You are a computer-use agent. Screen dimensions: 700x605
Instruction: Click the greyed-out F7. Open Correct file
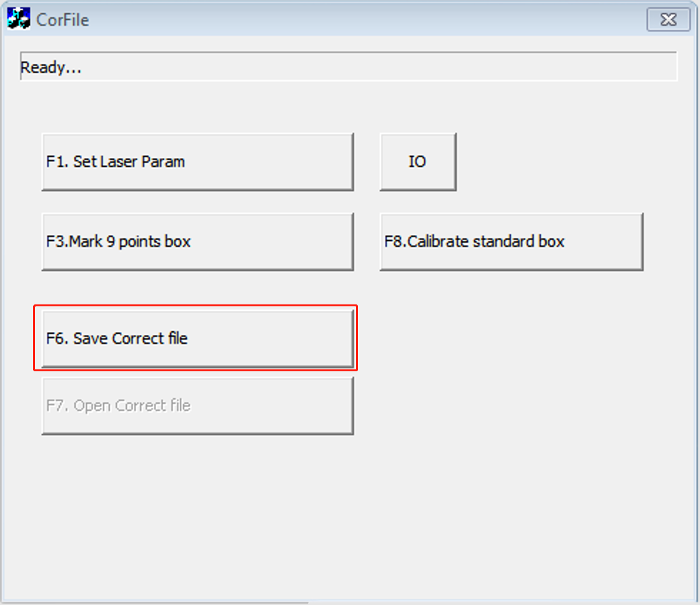(197, 406)
